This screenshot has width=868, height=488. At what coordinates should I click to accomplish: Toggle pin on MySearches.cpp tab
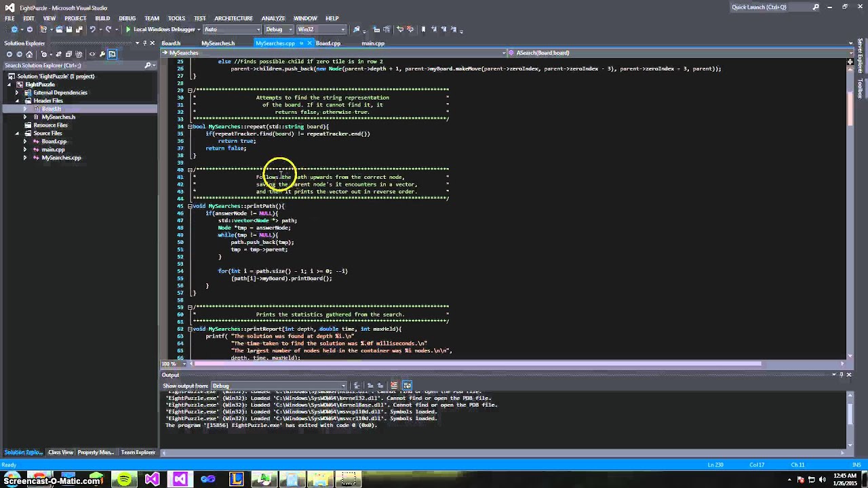[302, 43]
